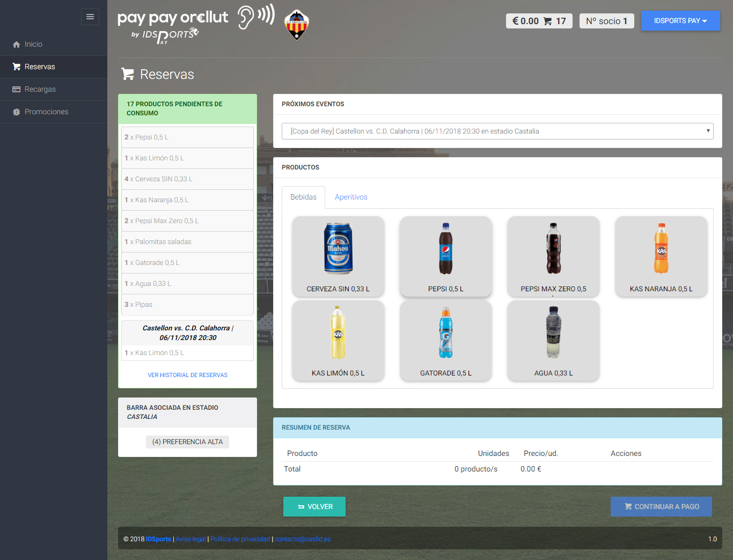
Task: Select the Agua 0,33 L bottle
Action: 553,341
